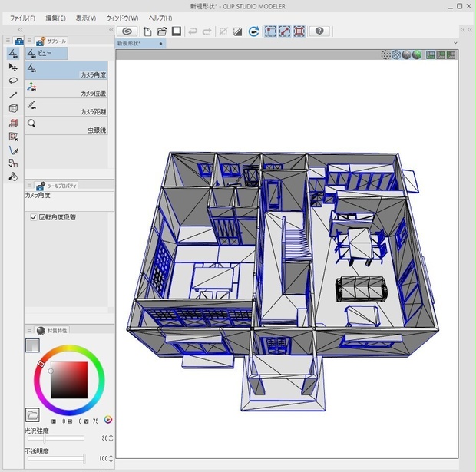Click the CLIP STUDIO launch spiral icon
The width and height of the screenshot is (476, 472).
tap(127, 31)
